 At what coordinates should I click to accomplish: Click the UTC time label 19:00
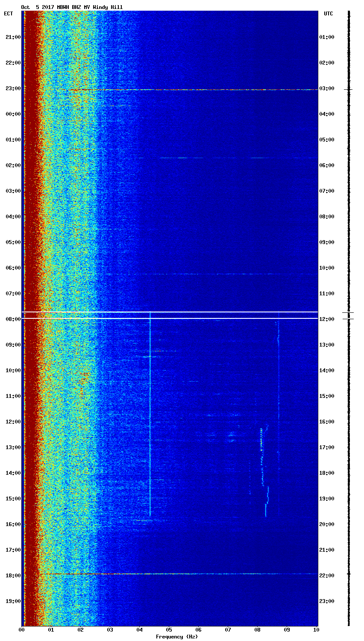[327, 499]
